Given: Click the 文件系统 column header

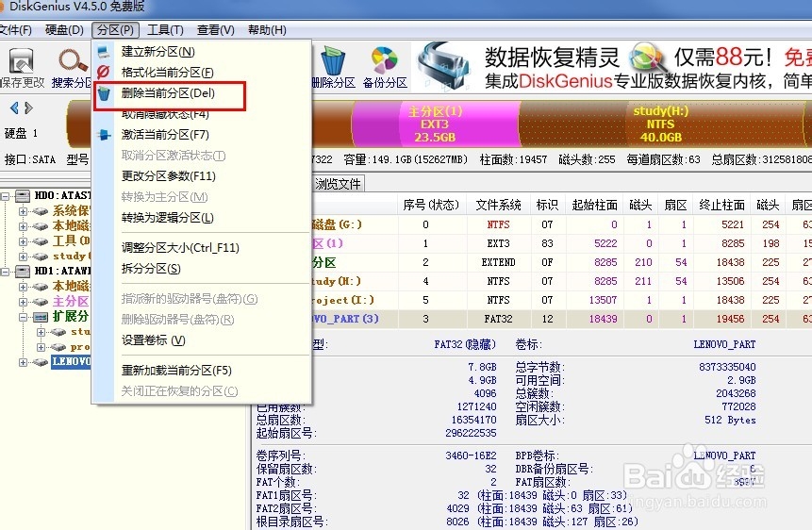Looking at the screenshot, I should click(498, 206).
